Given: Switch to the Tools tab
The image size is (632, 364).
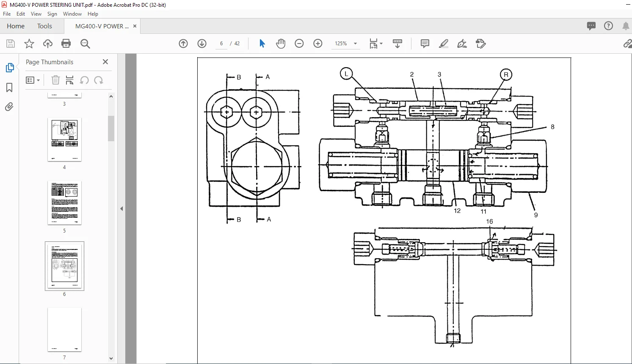Looking at the screenshot, I should pyautogui.click(x=44, y=26).
